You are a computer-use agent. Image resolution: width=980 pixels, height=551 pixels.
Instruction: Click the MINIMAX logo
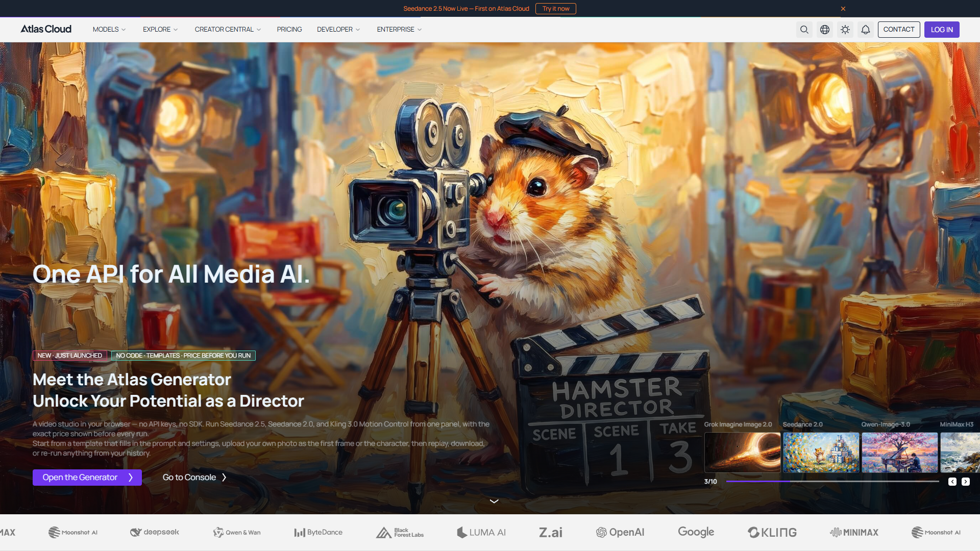click(x=854, y=532)
